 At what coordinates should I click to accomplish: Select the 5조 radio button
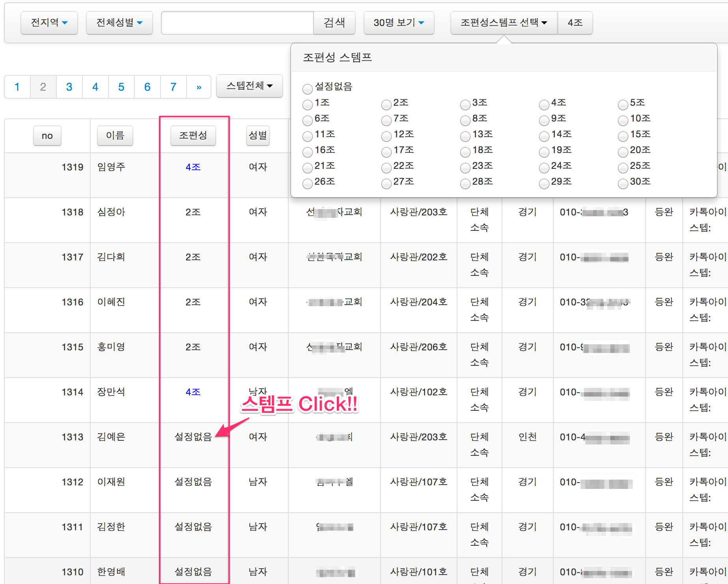click(623, 105)
